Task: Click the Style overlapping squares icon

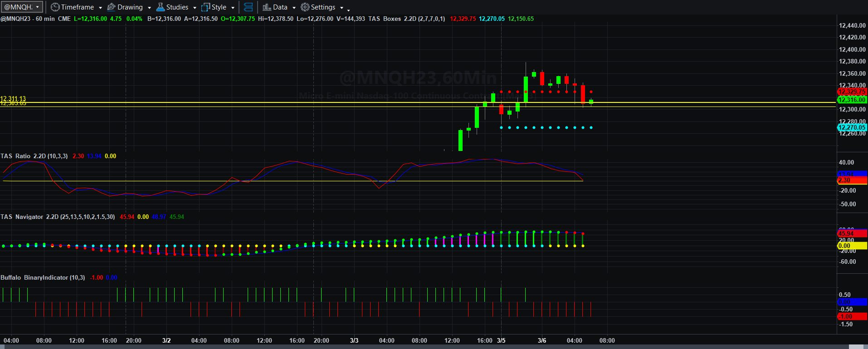Action: (x=205, y=7)
